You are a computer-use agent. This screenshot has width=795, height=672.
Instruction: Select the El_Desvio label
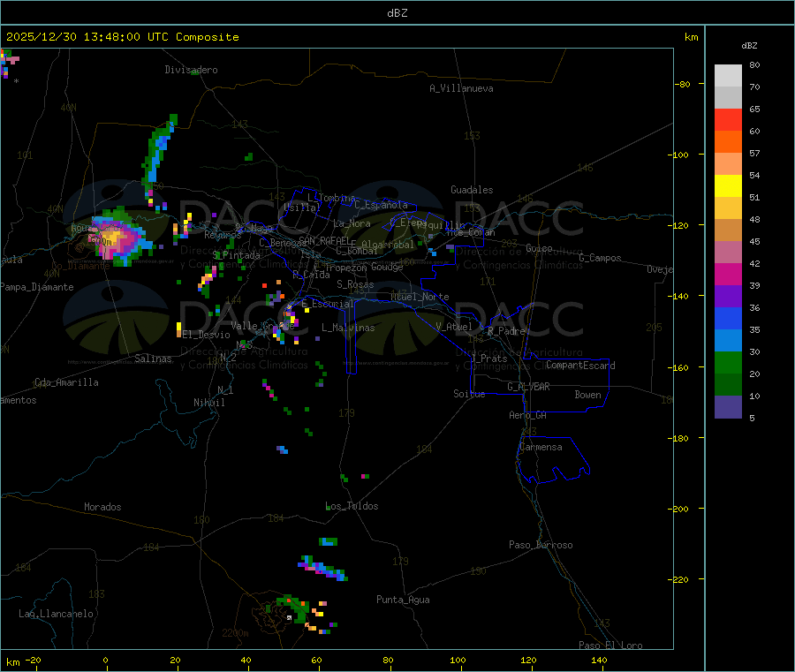pos(206,335)
